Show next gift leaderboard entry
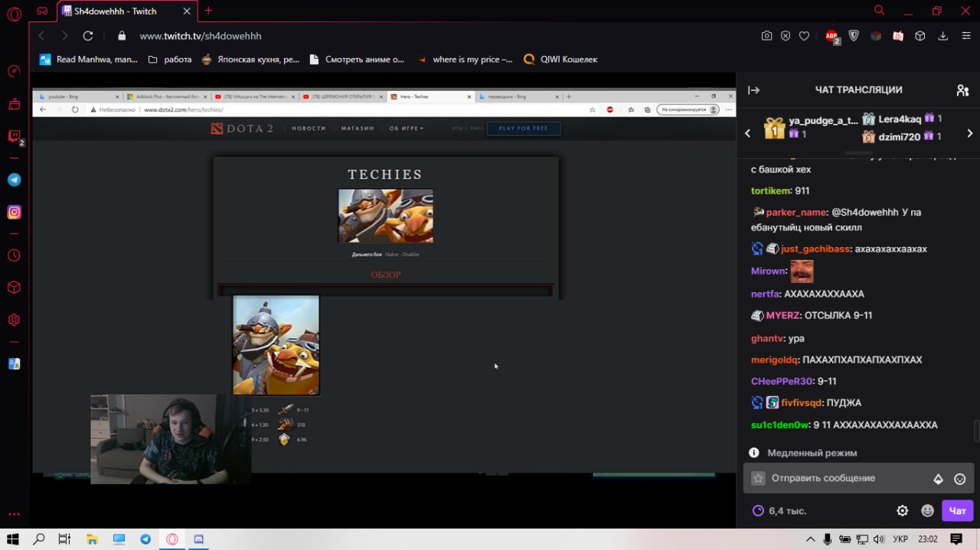Image resolution: width=980 pixels, height=550 pixels. tap(969, 133)
